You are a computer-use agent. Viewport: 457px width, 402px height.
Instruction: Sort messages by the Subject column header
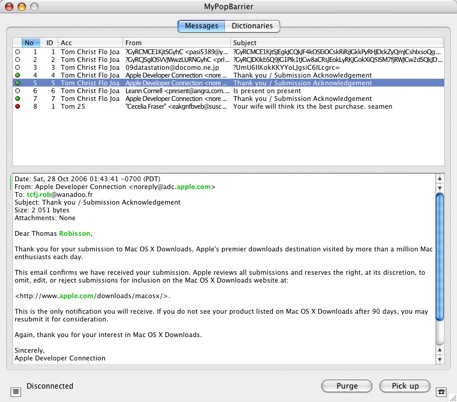point(337,43)
